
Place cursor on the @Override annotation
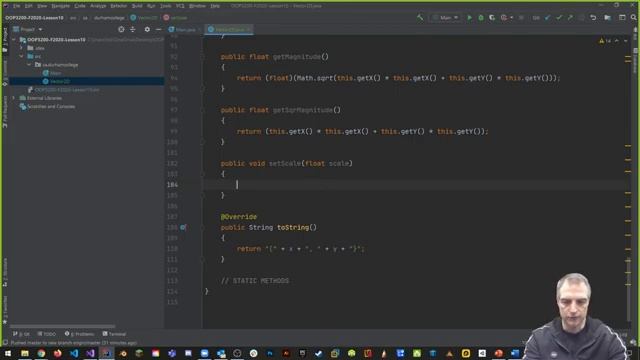point(239,217)
